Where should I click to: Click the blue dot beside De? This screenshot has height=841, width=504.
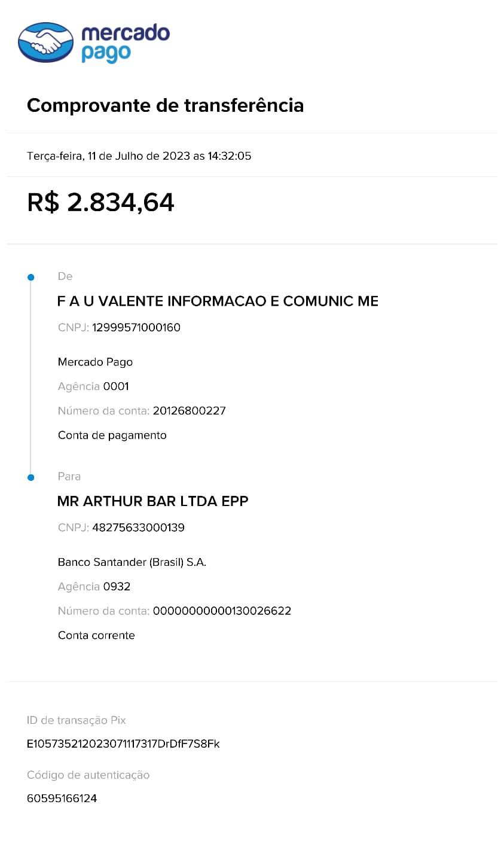point(31,277)
